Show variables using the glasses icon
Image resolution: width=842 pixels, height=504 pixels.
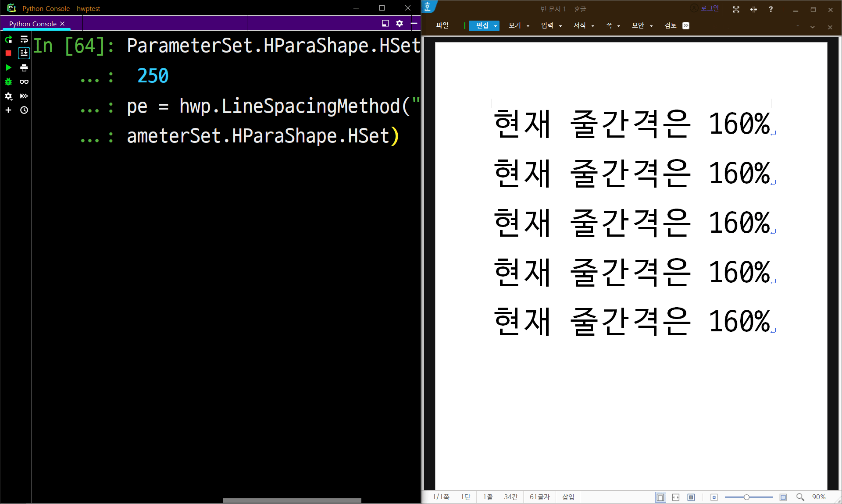[x=24, y=82]
